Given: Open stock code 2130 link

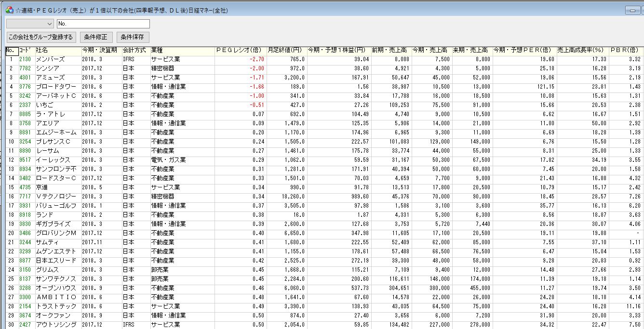Looking at the screenshot, I should tap(25, 59).
